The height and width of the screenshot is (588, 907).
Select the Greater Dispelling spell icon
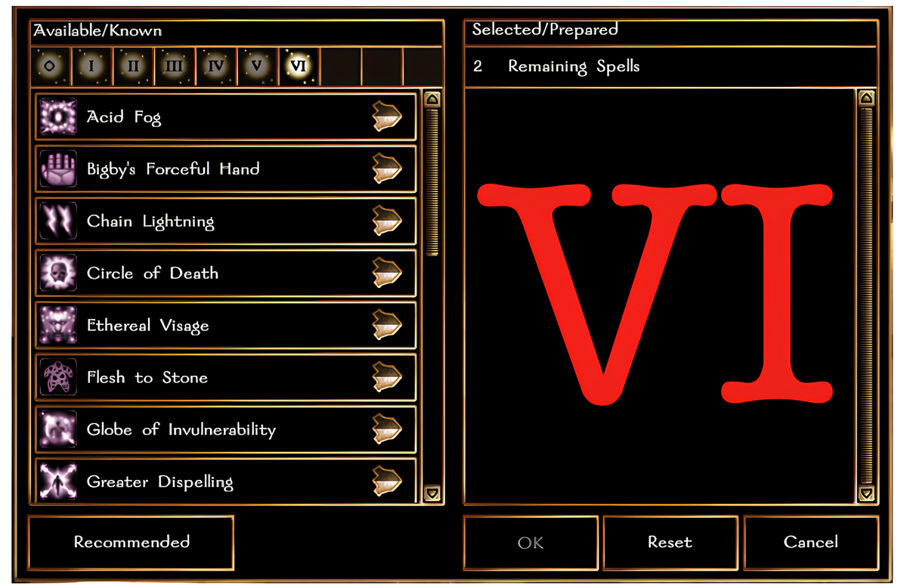pos(58,482)
